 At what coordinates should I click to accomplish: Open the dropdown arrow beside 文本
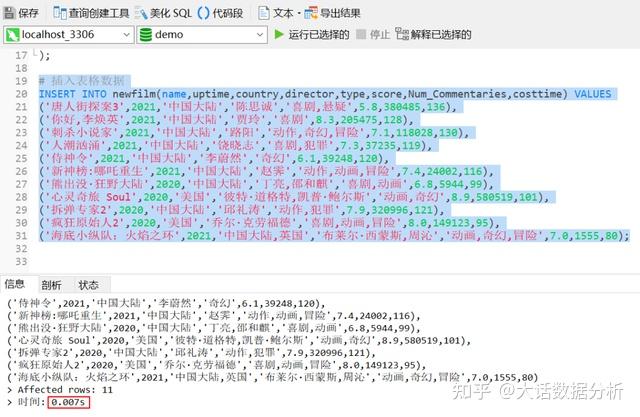click(x=299, y=13)
